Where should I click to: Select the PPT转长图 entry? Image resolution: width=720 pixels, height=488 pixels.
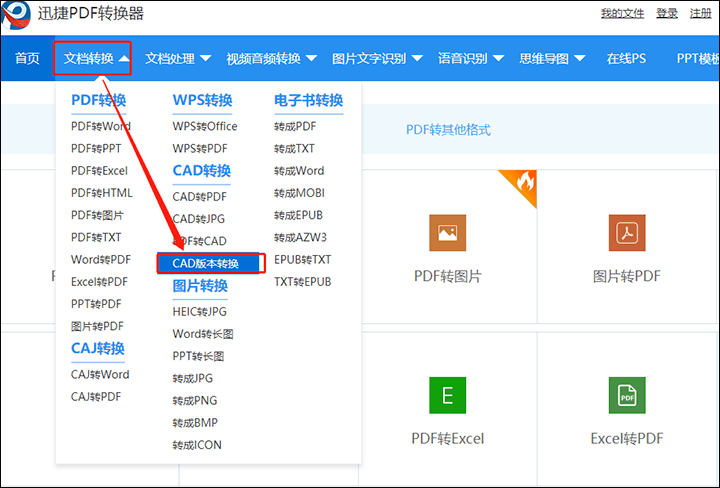198,356
